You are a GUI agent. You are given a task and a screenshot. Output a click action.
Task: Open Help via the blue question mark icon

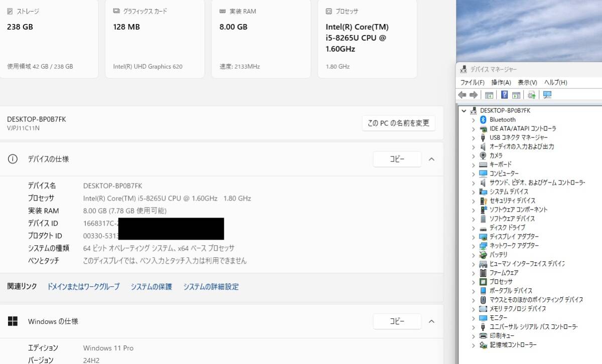point(505,95)
